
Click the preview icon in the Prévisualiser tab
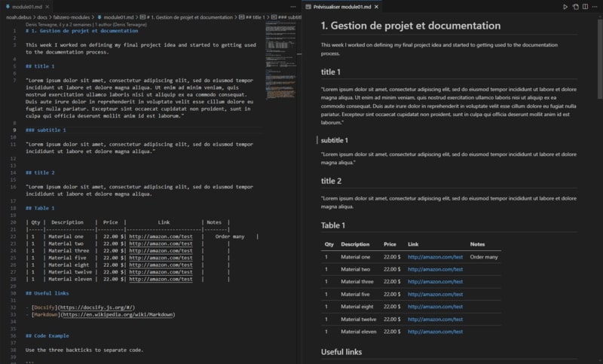(308, 7)
